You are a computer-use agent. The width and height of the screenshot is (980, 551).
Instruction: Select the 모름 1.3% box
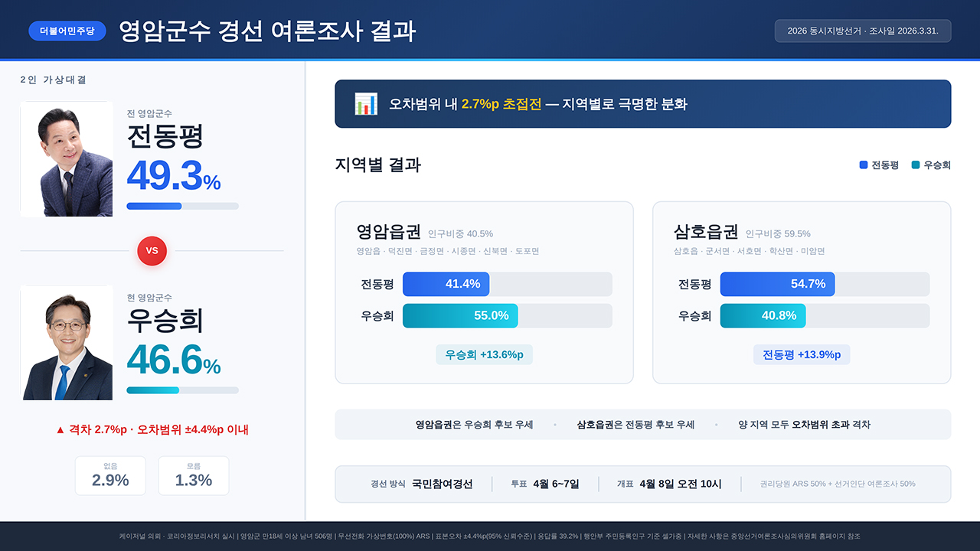click(194, 475)
